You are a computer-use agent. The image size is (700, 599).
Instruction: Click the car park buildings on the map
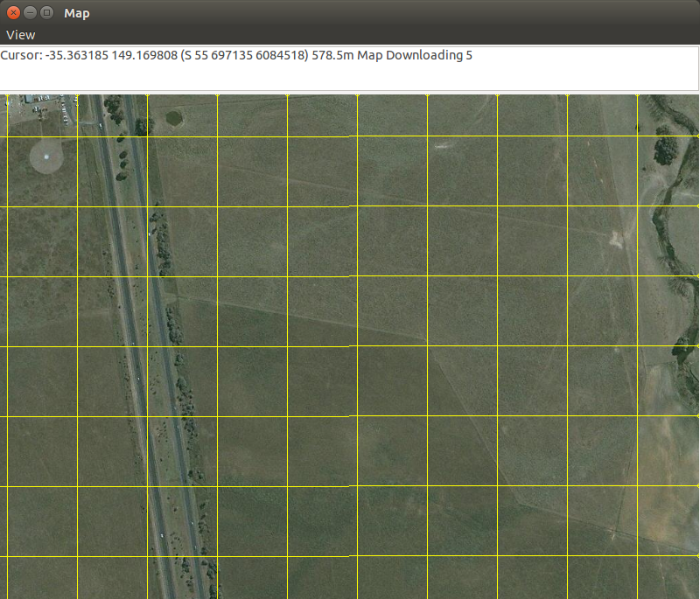point(39,102)
